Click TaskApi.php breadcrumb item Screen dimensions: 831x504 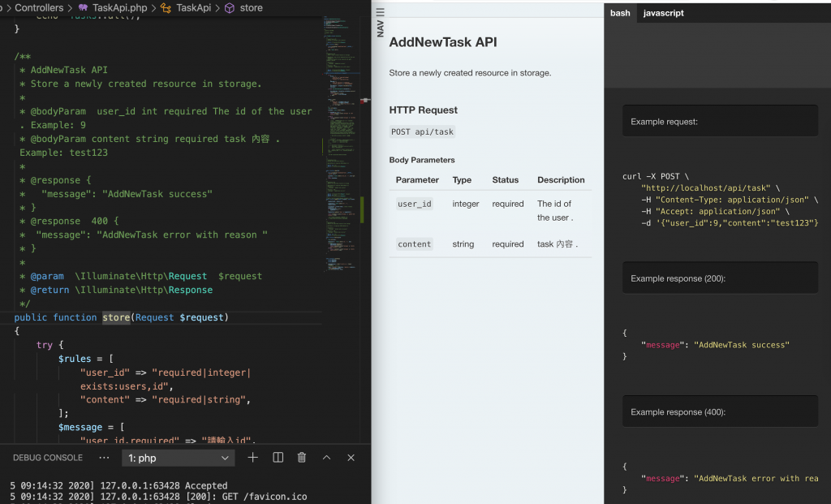[x=120, y=8]
